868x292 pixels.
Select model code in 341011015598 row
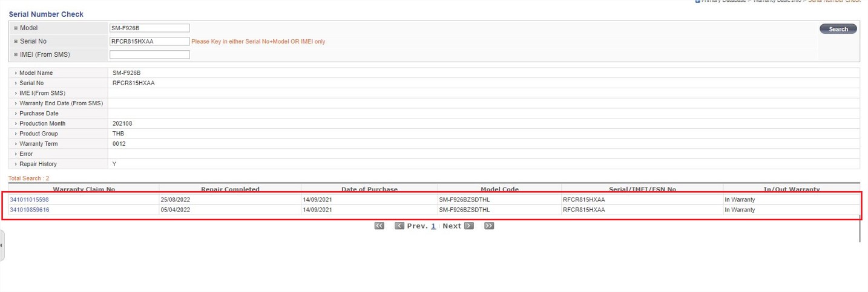point(464,200)
